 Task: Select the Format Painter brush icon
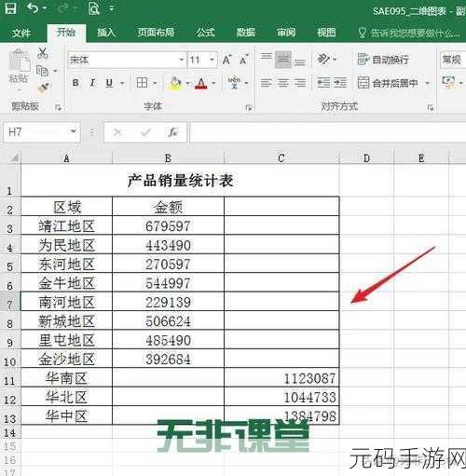[43, 88]
